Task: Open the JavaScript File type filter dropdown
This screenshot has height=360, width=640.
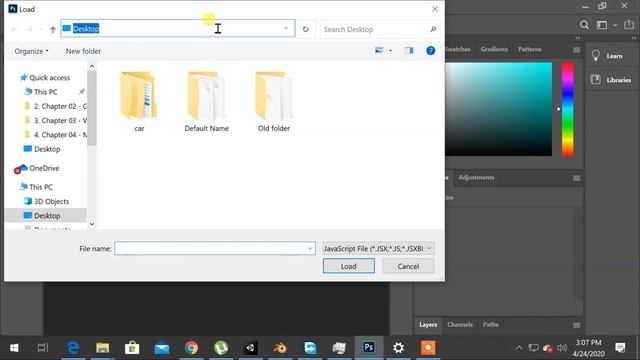Action: pos(378,248)
